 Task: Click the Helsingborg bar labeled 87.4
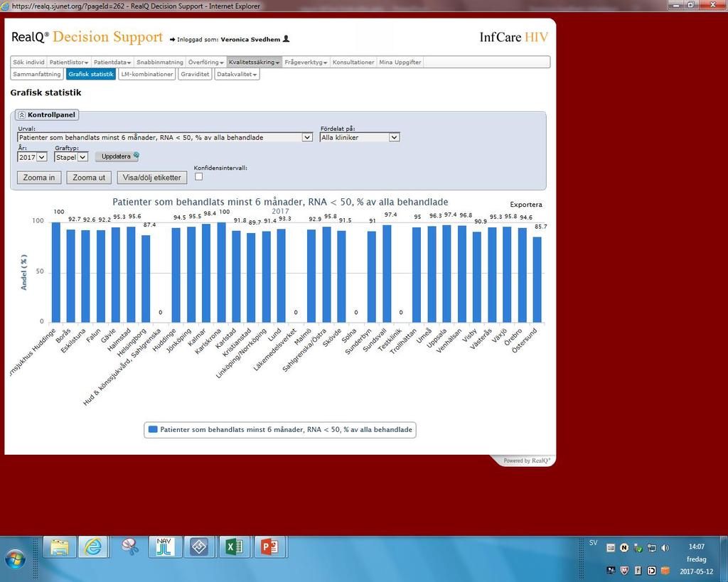pos(146,279)
